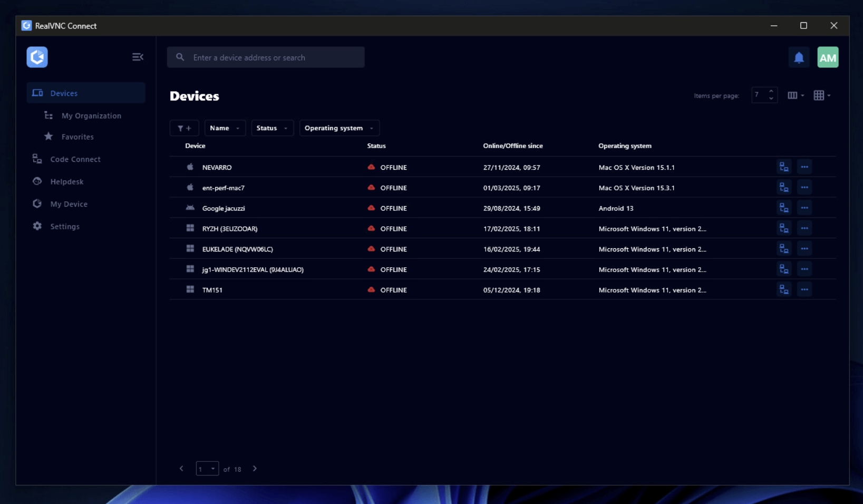Select the NEVARRO device name
This screenshot has height=504, width=863.
tap(217, 168)
